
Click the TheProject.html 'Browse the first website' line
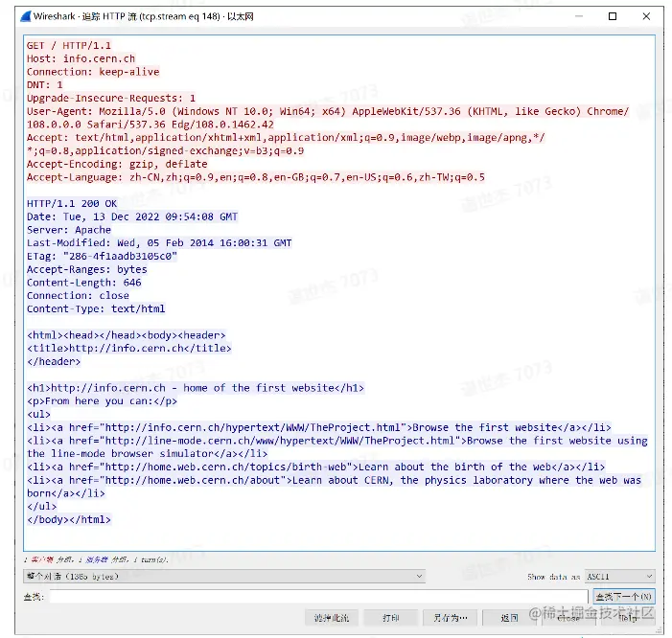[319, 427]
